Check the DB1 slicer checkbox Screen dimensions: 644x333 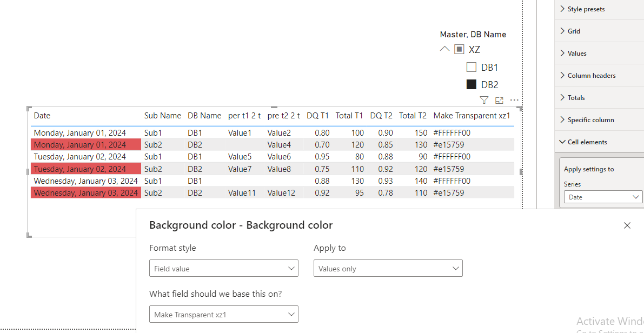click(x=471, y=68)
